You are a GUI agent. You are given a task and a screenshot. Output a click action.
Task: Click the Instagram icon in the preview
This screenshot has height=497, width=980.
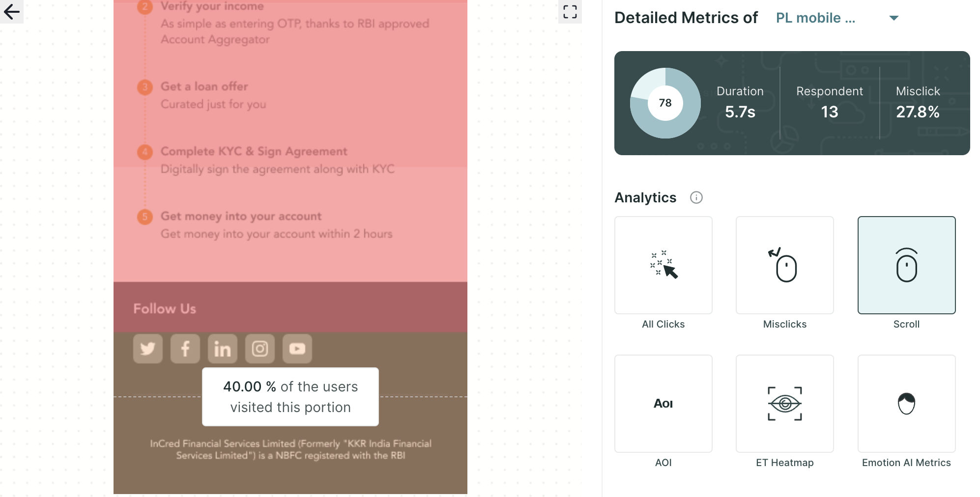(x=260, y=349)
